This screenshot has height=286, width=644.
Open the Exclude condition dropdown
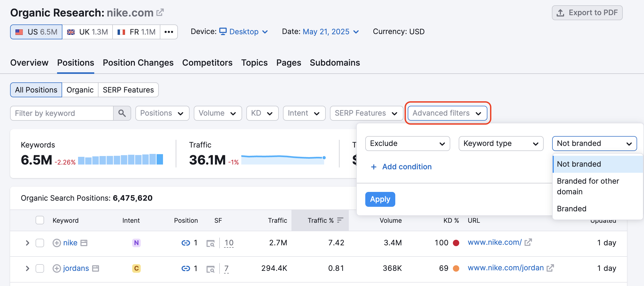click(x=407, y=144)
